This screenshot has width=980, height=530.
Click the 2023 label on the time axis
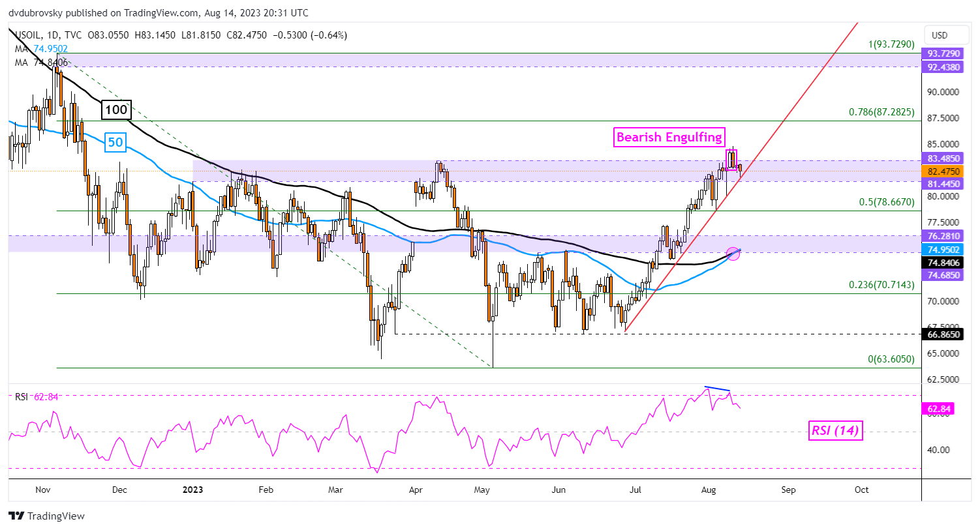(x=192, y=490)
